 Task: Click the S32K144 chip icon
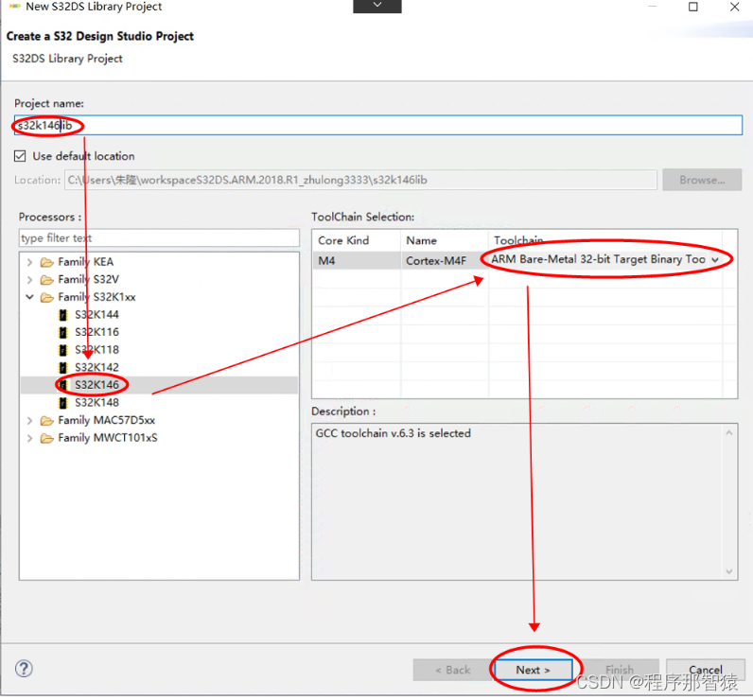click(x=63, y=315)
